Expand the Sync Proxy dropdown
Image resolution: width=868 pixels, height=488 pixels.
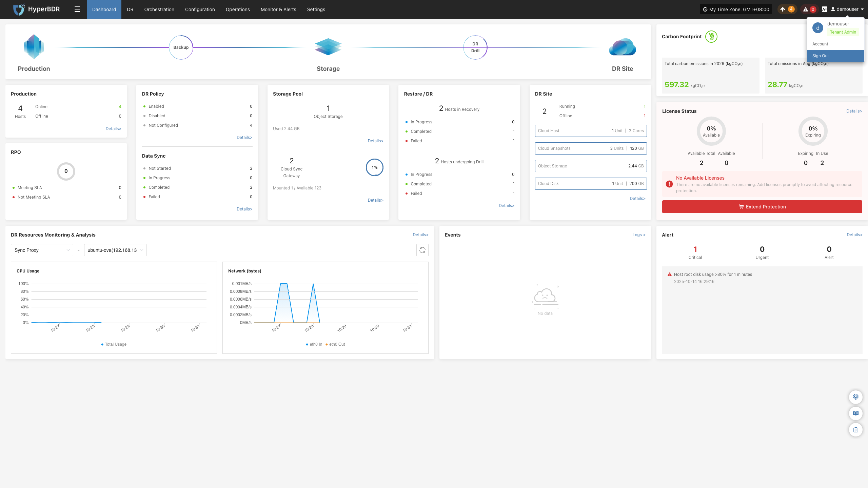click(42, 250)
